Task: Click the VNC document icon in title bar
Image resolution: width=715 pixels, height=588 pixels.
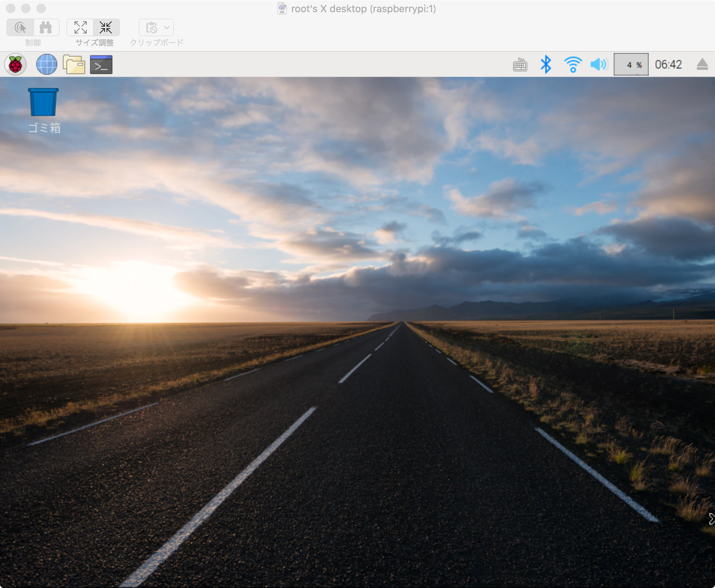Action: (x=282, y=8)
